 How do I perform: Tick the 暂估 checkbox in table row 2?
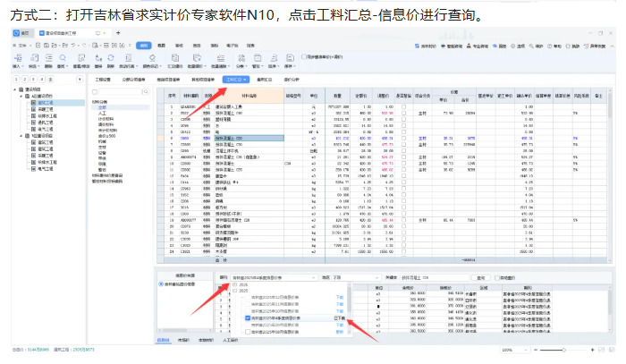click(403, 114)
